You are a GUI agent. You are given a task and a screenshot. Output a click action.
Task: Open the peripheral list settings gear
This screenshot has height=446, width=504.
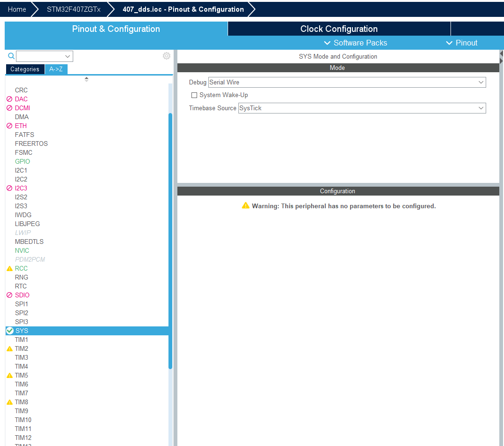pos(167,56)
